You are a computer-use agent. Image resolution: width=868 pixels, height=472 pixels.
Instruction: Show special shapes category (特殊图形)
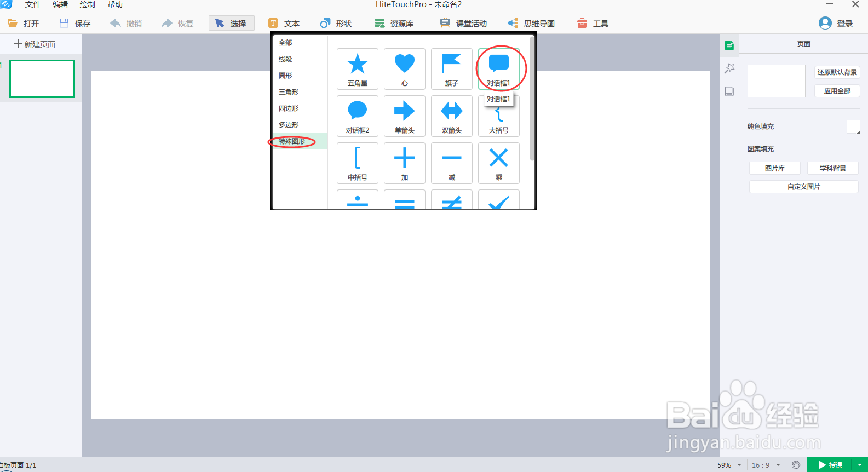click(x=300, y=141)
